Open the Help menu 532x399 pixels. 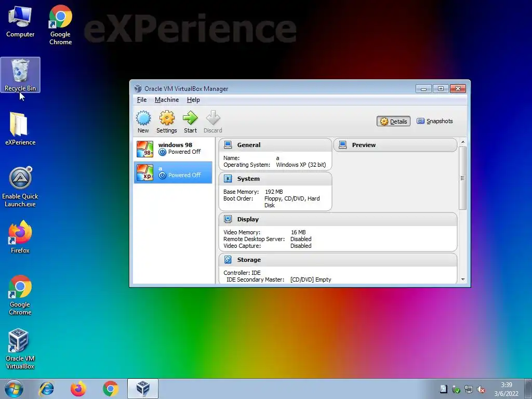(193, 100)
